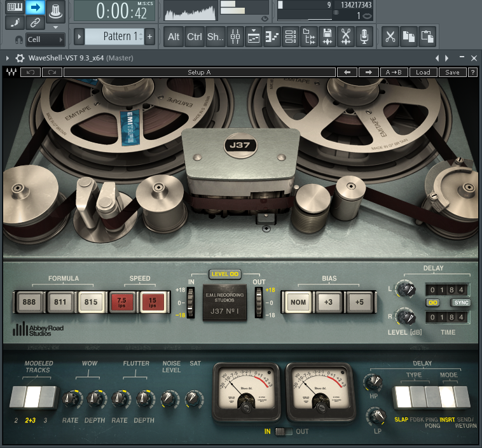The height and width of the screenshot is (448, 482).
Task: Click the Waves undo arrow button
Action: 30,73
